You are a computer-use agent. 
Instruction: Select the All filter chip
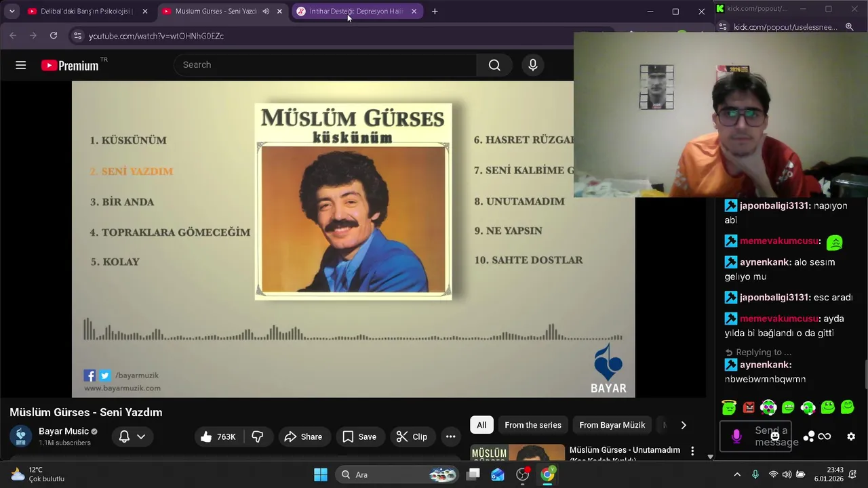(x=481, y=425)
